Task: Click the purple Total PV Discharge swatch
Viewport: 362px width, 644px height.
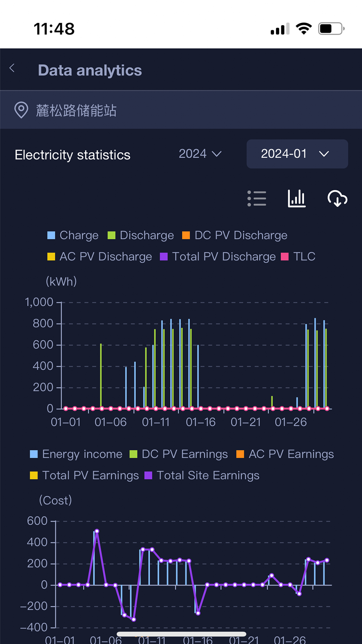Action: 164,257
